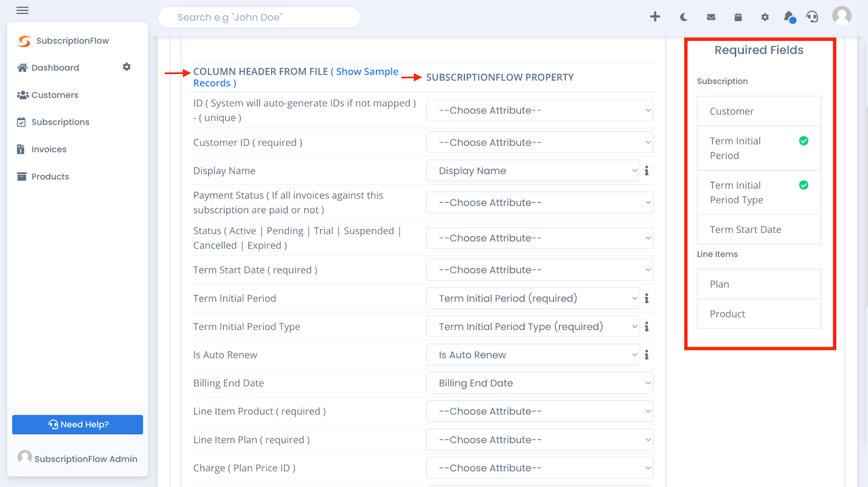Image resolution: width=868 pixels, height=487 pixels.
Task: Click the Is Auto Renew column label
Action: coord(225,355)
